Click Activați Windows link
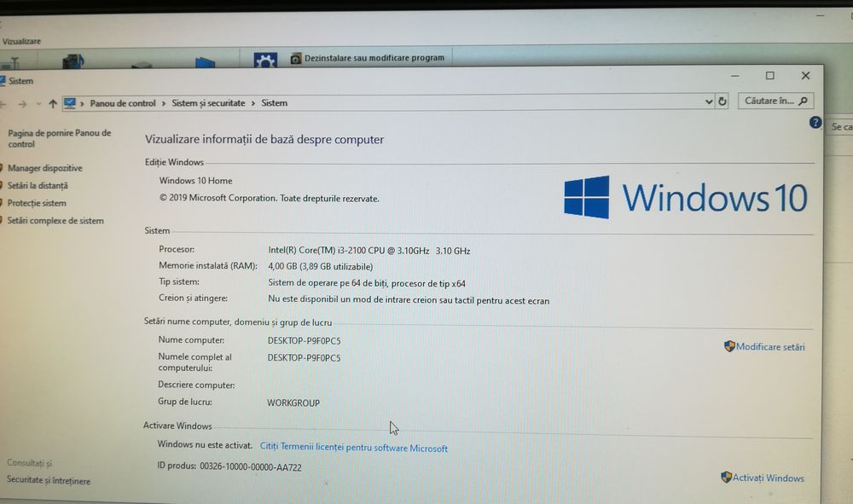Screen dimensions: 853x504 768,478
